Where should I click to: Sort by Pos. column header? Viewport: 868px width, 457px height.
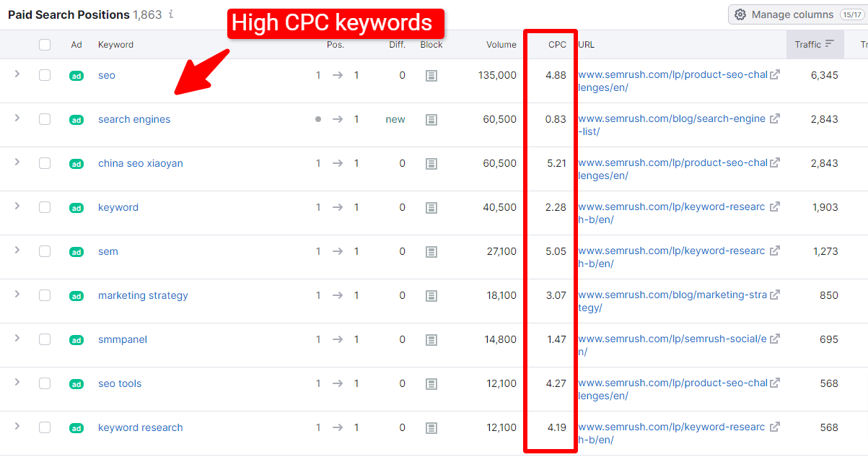coord(336,45)
